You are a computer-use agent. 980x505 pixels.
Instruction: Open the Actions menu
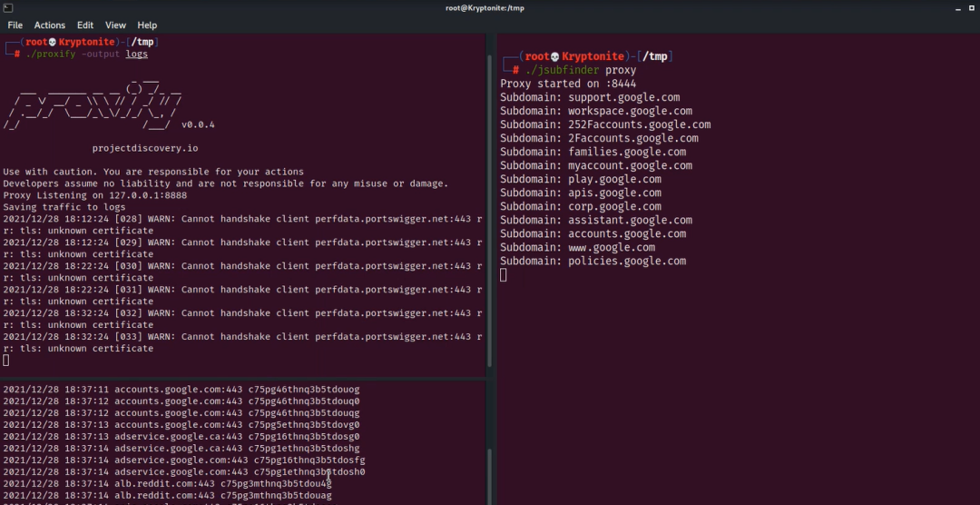coord(49,25)
